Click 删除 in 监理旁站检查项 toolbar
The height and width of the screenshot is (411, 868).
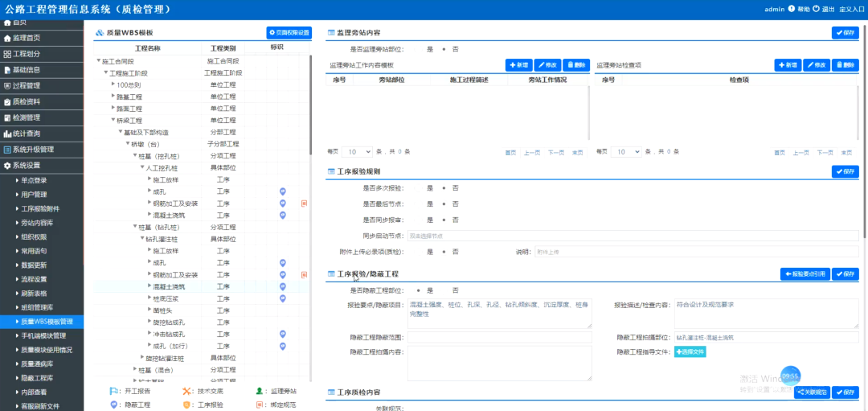845,65
